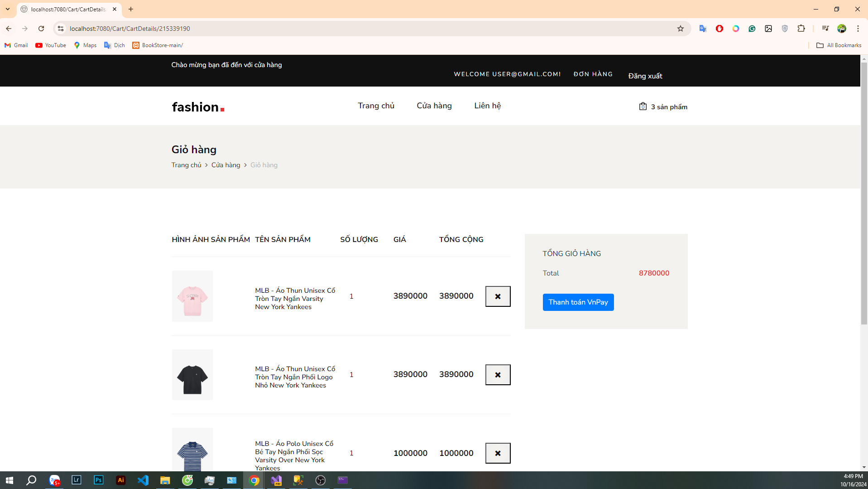Image resolution: width=868 pixels, height=489 pixels.
Task: Open the BookStore-main/ bookmark
Action: (158, 45)
